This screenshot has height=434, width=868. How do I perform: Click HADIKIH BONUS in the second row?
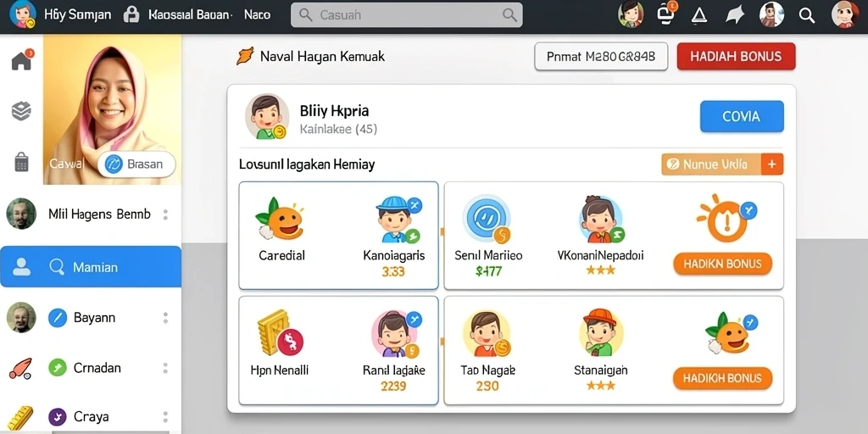(722, 378)
